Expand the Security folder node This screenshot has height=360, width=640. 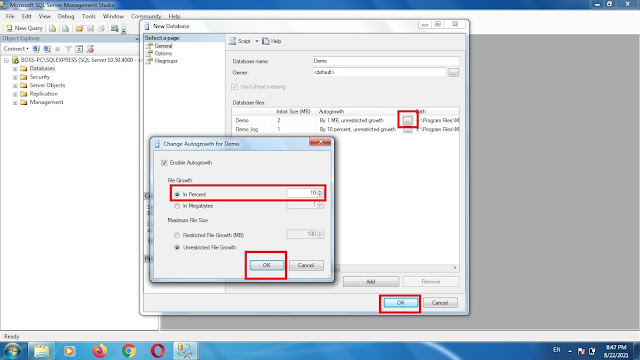15,77
